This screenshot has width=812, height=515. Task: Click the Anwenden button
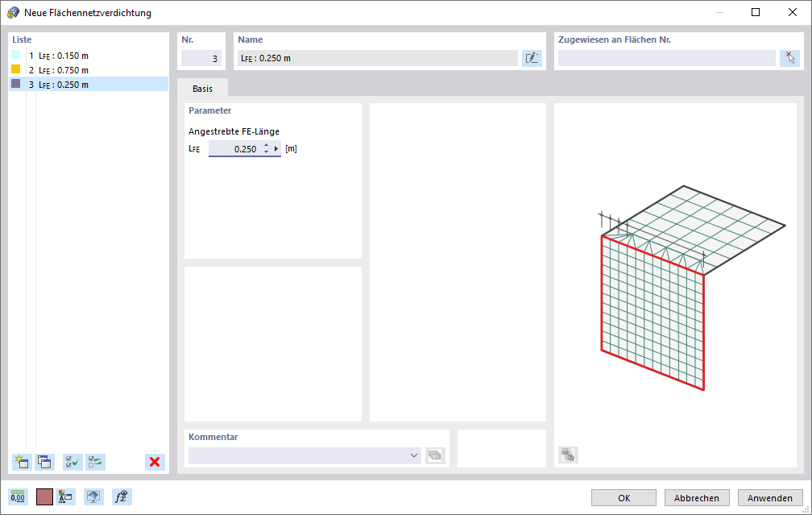[x=770, y=497]
